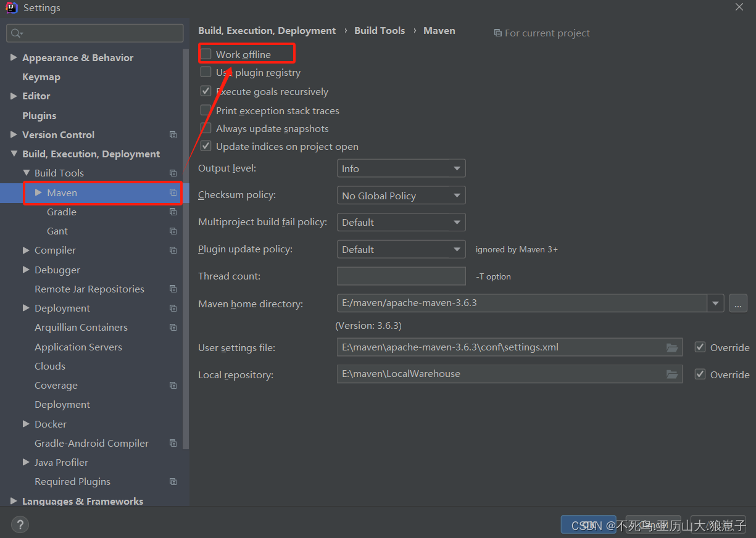This screenshot has width=756, height=538.
Task: Click the Help question mark icon
Action: [20, 524]
